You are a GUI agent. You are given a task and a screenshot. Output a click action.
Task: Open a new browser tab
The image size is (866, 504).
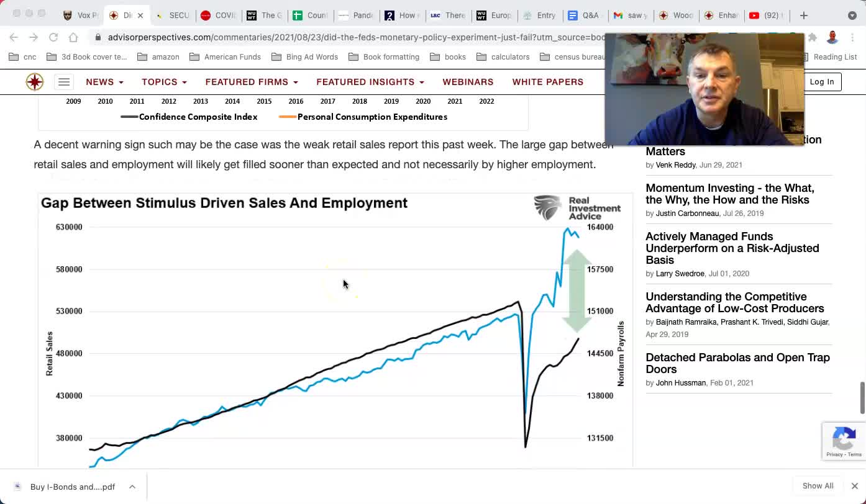(x=804, y=15)
